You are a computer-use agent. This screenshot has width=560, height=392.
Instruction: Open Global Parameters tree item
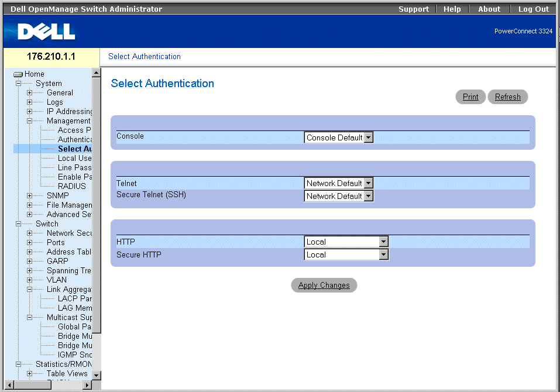pyautogui.click(x=75, y=326)
